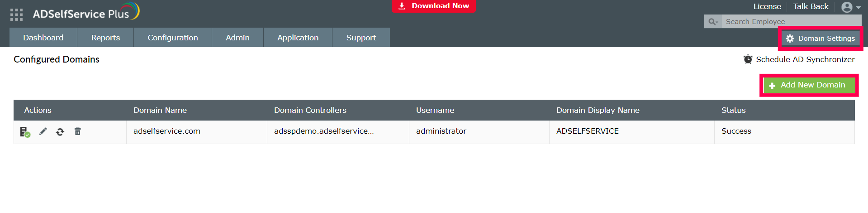
Task: Click the adselfservice.com domain name cell
Action: [x=197, y=132]
